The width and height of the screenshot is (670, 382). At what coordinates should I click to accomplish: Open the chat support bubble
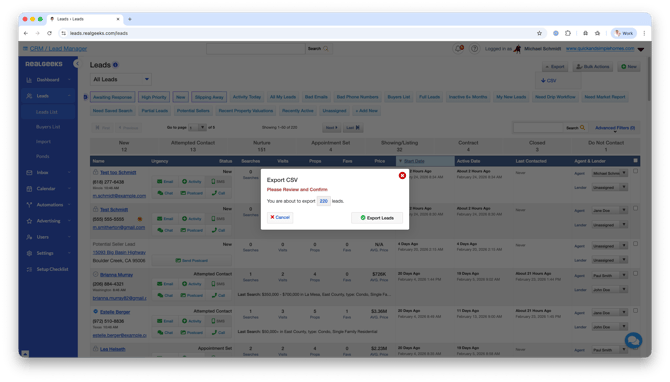633,341
